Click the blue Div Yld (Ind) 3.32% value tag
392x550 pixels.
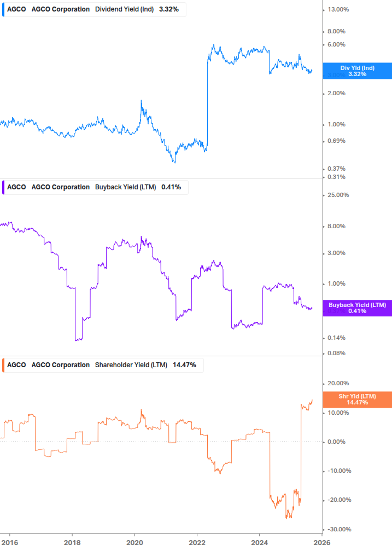point(357,71)
